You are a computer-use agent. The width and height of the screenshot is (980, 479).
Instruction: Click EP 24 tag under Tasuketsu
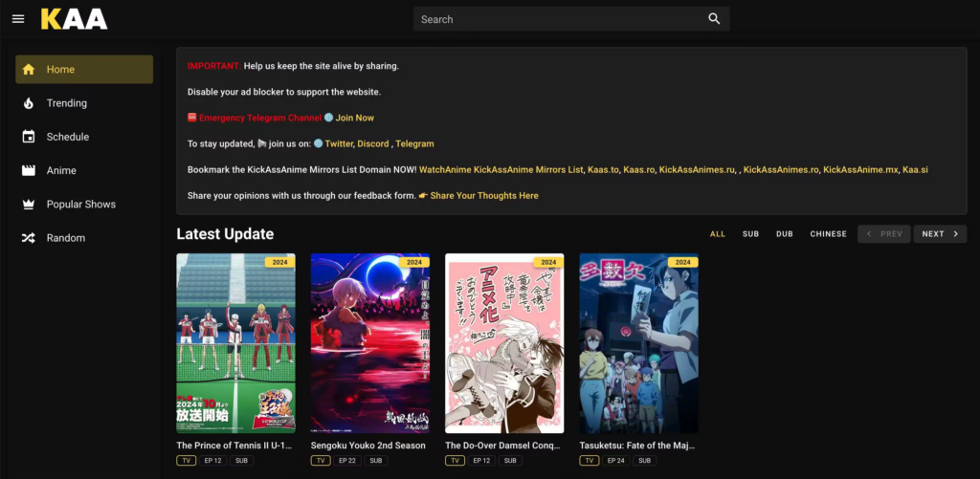coord(615,461)
